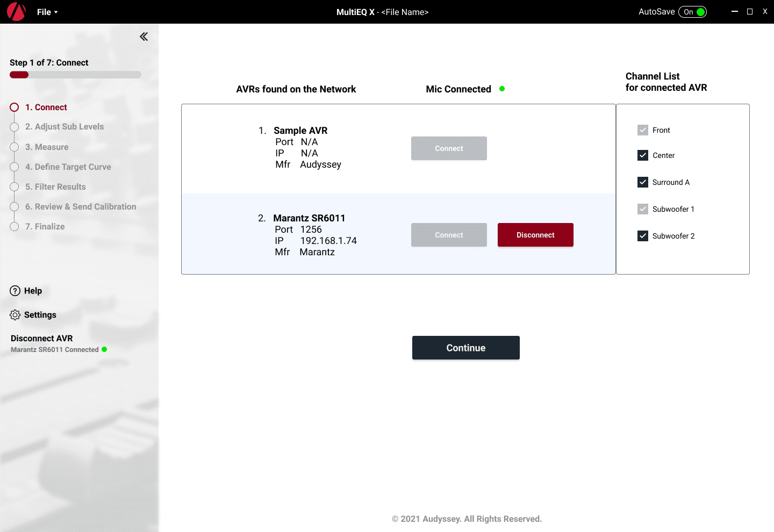Go to step 4. Define Target Curve

[x=68, y=167]
